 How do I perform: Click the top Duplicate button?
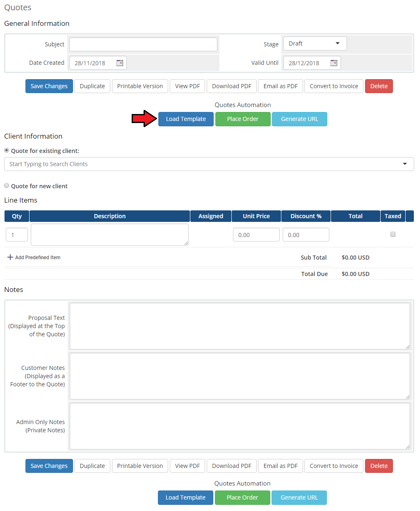pos(92,86)
